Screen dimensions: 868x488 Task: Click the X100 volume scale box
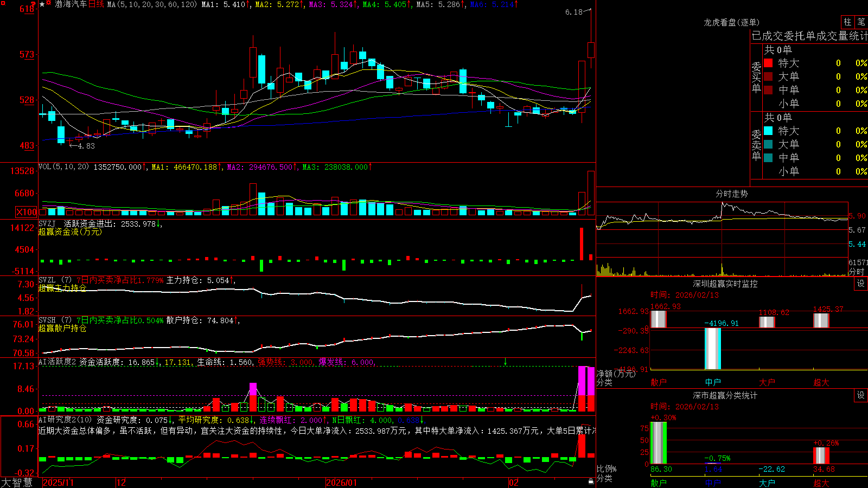(x=27, y=212)
